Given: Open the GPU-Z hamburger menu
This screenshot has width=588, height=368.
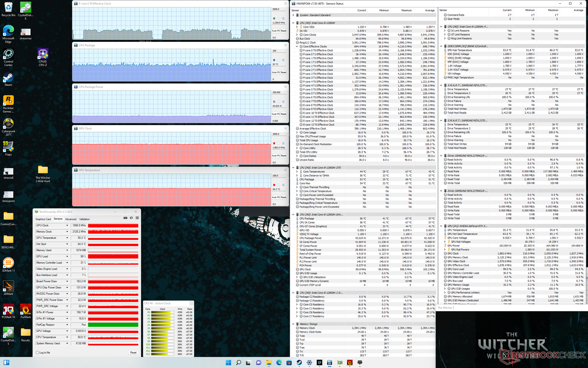Looking at the screenshot, I should (x=137, y=218).
